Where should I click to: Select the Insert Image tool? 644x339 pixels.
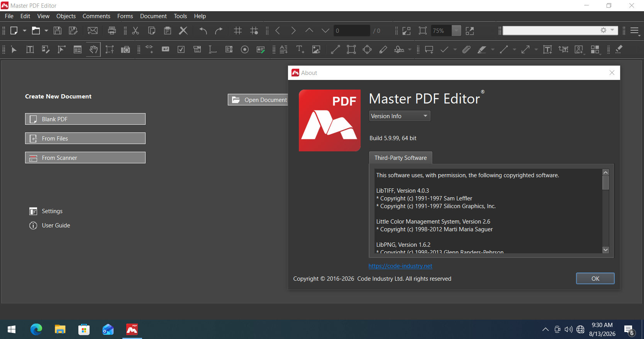click(x=316, y=49)
